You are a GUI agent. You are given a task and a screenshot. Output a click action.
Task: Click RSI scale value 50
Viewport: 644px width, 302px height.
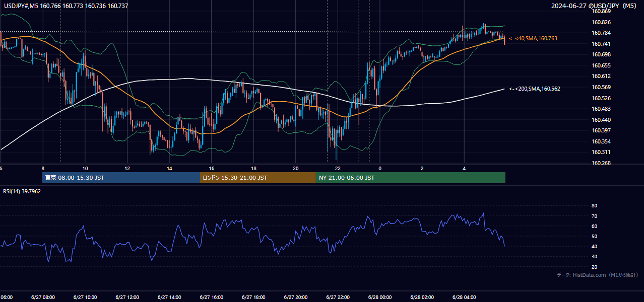click(595, 236)
